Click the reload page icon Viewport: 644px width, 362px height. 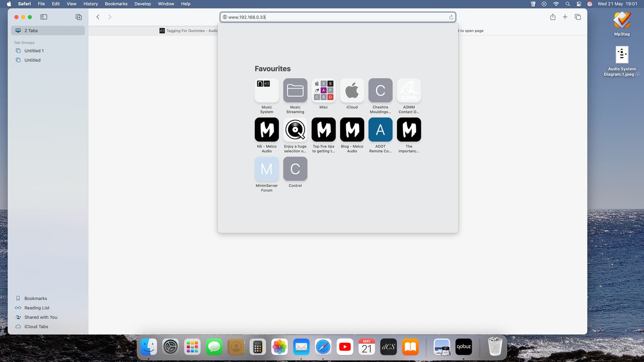(x=451, y=17)
